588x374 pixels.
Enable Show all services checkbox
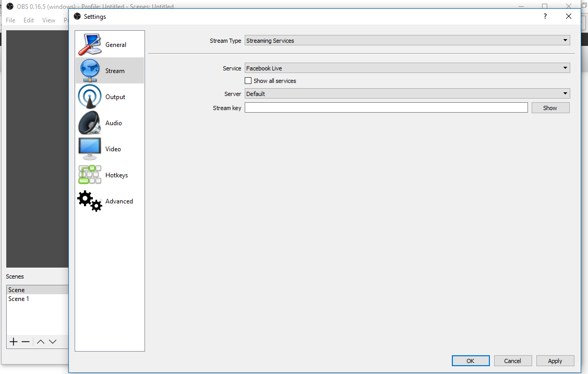(x=248, y=81)
